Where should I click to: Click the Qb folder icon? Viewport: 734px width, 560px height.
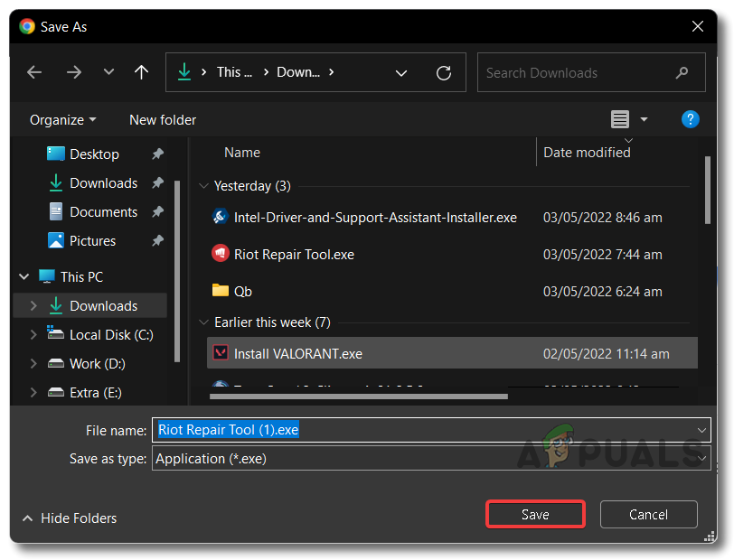tap(220, 290)
